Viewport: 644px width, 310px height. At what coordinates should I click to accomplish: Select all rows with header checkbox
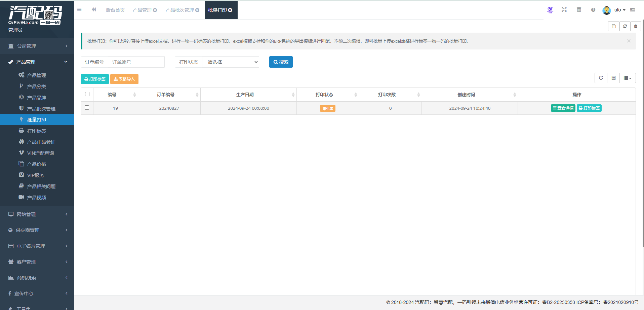[87, 94]
